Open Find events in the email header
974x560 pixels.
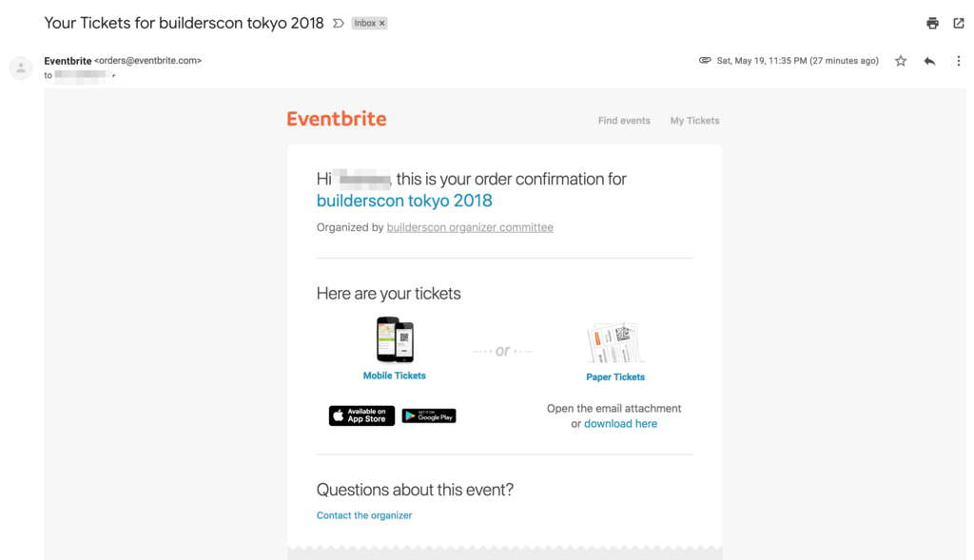click(624, 121)
